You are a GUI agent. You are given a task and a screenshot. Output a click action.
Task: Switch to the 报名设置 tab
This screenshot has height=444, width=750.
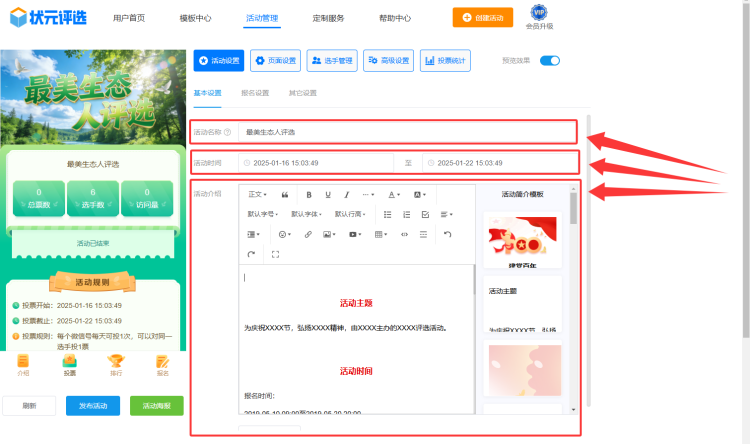(x=255, y=93)
